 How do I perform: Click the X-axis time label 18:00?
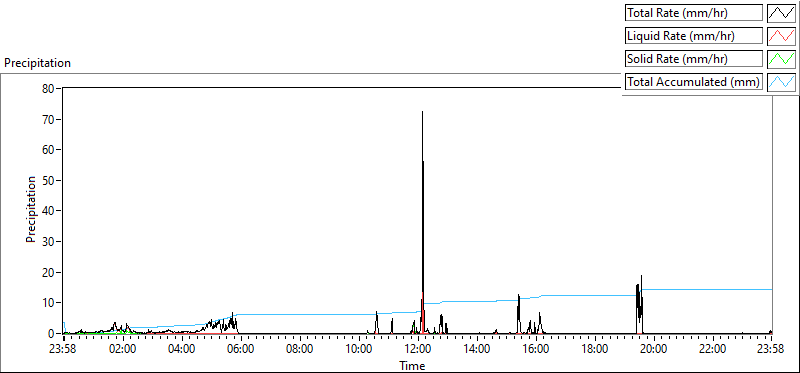595,350
